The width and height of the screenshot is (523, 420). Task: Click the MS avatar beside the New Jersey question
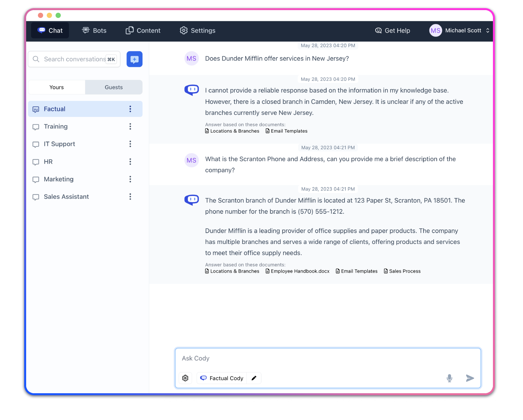click(192, 58)
